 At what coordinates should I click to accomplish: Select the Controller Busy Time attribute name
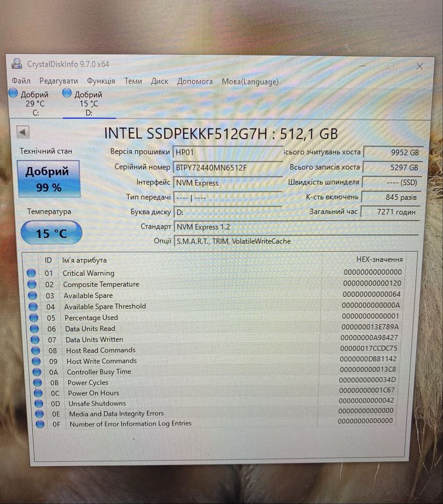click(99, 371)
